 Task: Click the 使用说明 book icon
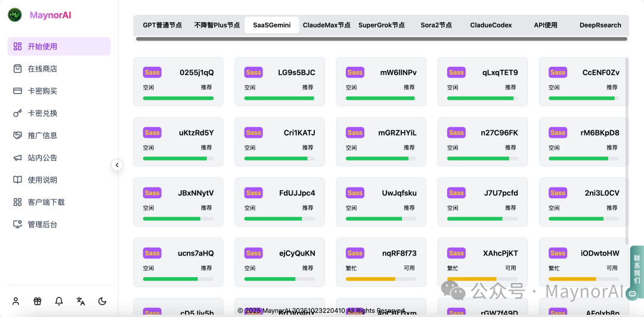17,180
